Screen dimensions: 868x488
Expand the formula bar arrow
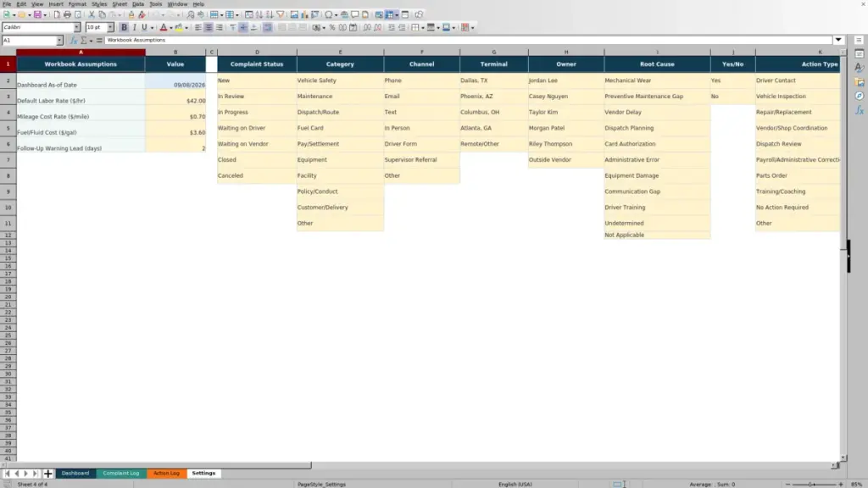point(838,40)
